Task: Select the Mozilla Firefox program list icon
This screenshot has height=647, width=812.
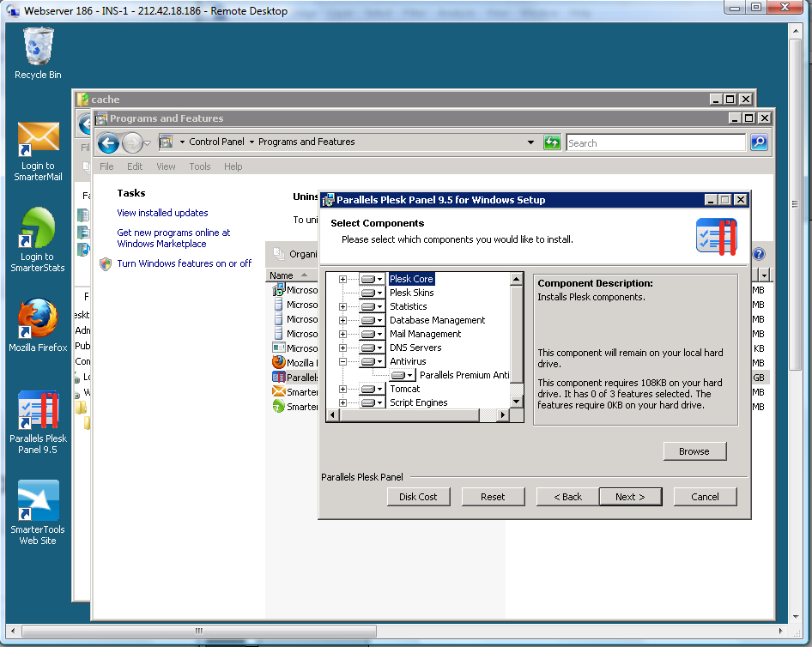Action: click(279, 362)
